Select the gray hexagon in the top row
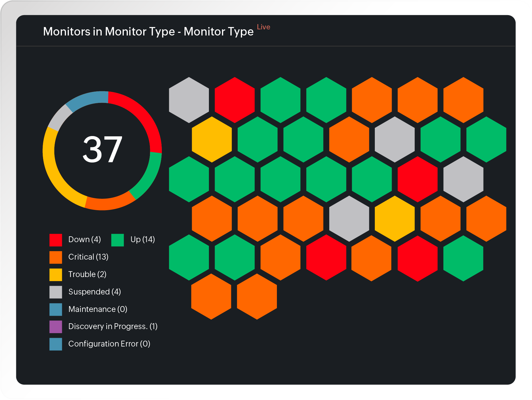The height and width of the screenshot is (400, 532). pos(189,100)
